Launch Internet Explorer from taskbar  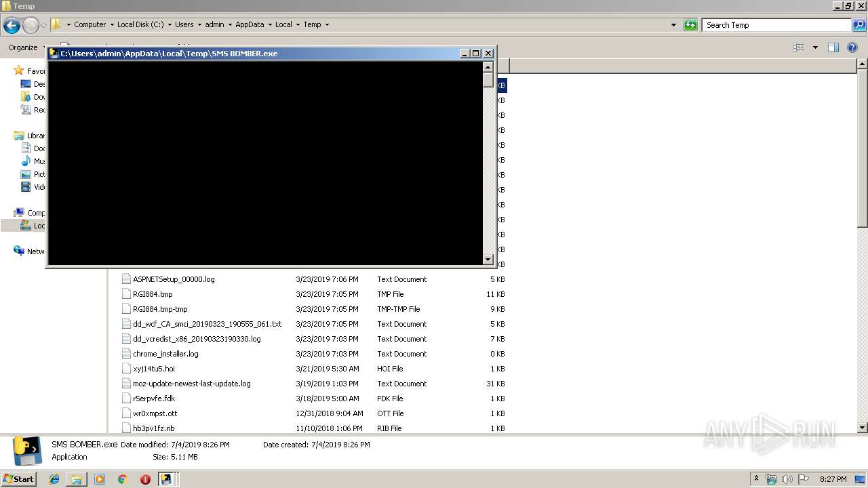pyautogui.click(x=54, y=479)
